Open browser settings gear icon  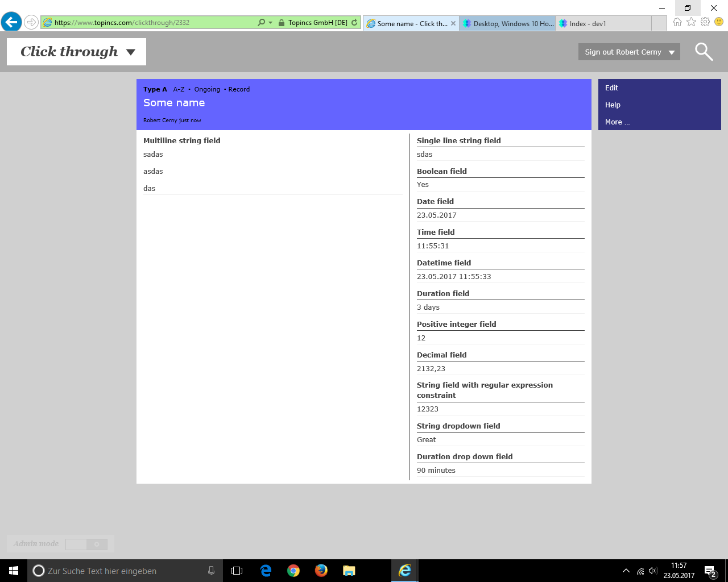pos(705,22)
